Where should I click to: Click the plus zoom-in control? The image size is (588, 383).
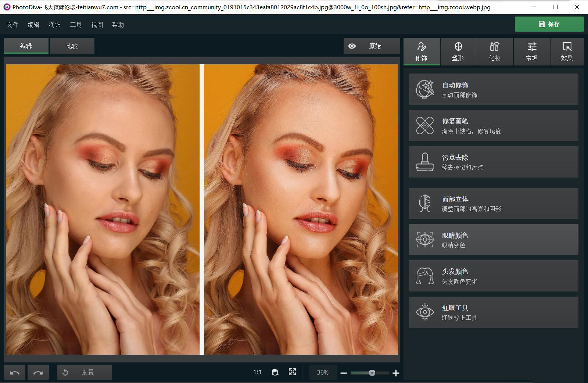pos(396,372)
